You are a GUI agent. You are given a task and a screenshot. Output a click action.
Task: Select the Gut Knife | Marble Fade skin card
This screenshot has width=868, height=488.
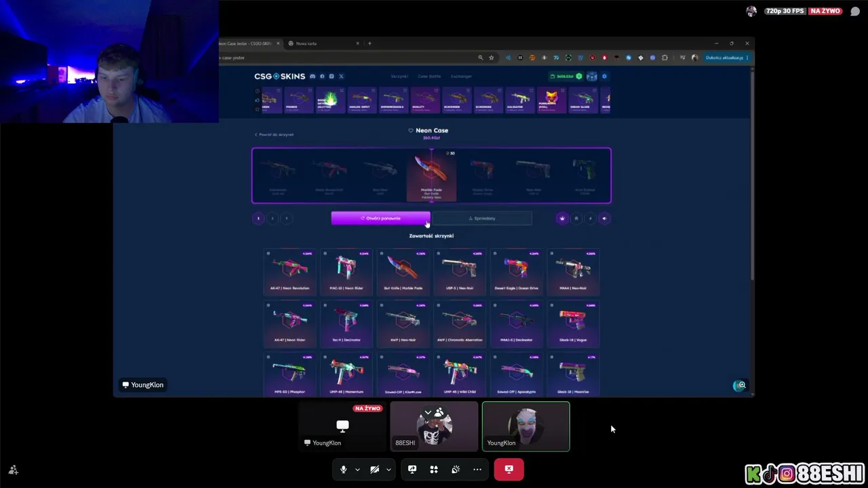(403, 271)
